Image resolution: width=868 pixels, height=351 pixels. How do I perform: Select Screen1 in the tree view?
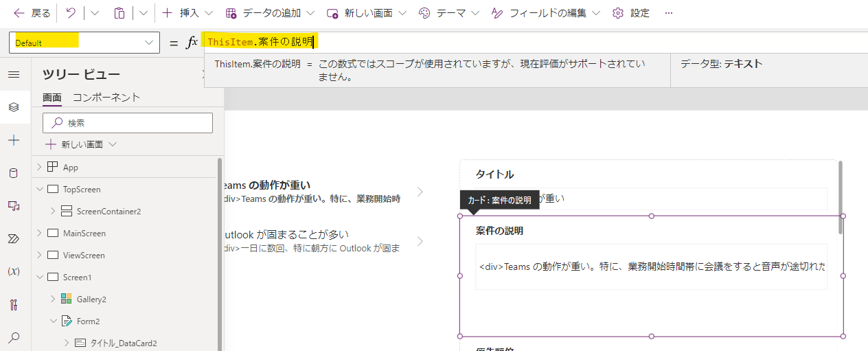tap(77, 277)
